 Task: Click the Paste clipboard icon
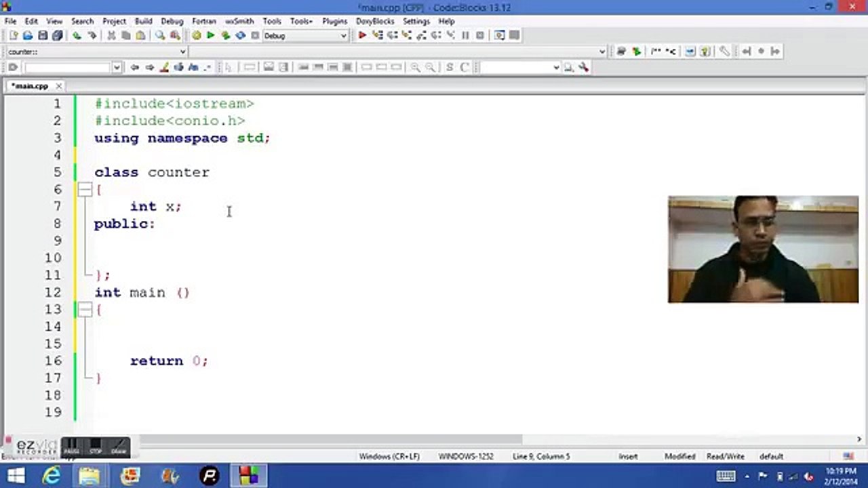pos(140,35)
